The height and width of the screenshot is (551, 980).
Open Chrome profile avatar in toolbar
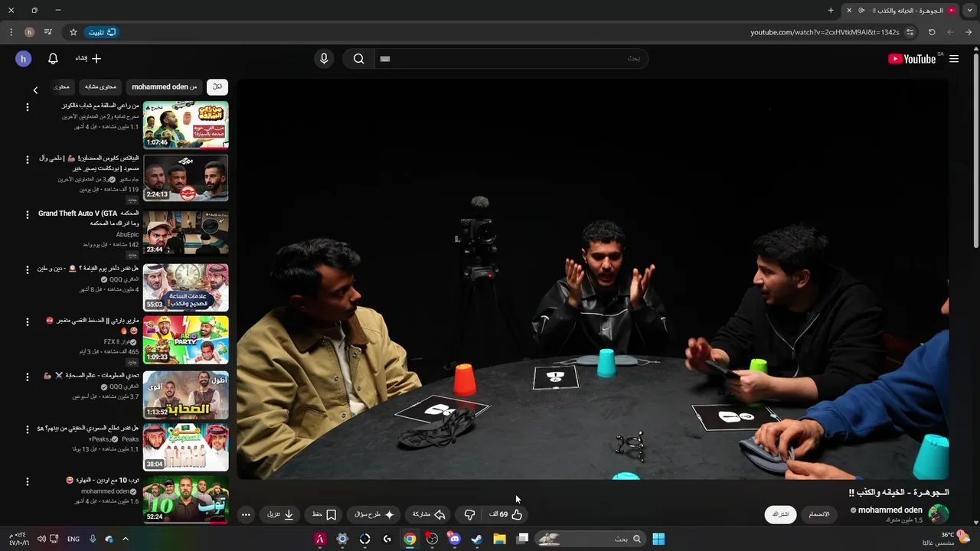pos(29,32)
